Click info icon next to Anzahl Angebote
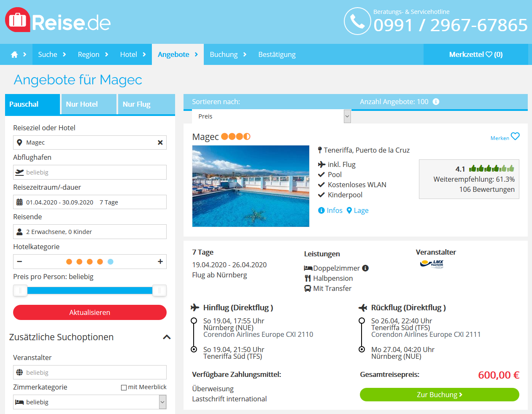 click(x=436, y=102)
